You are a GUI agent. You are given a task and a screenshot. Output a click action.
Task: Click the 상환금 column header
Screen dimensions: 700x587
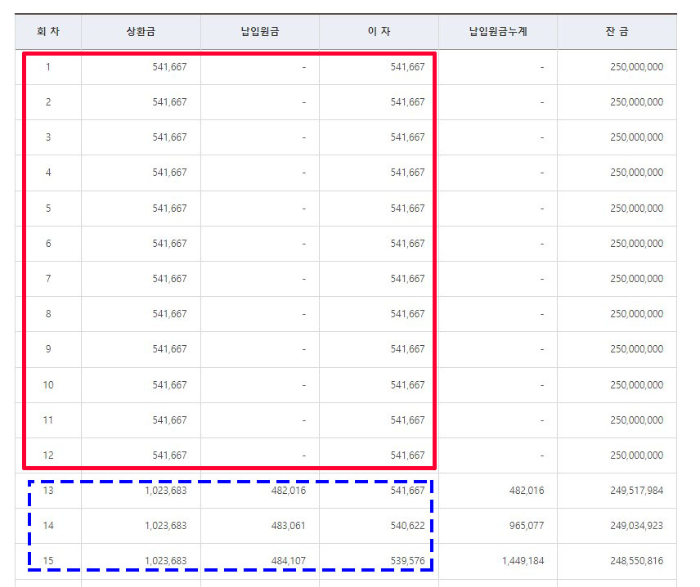[x=141, y=31]
